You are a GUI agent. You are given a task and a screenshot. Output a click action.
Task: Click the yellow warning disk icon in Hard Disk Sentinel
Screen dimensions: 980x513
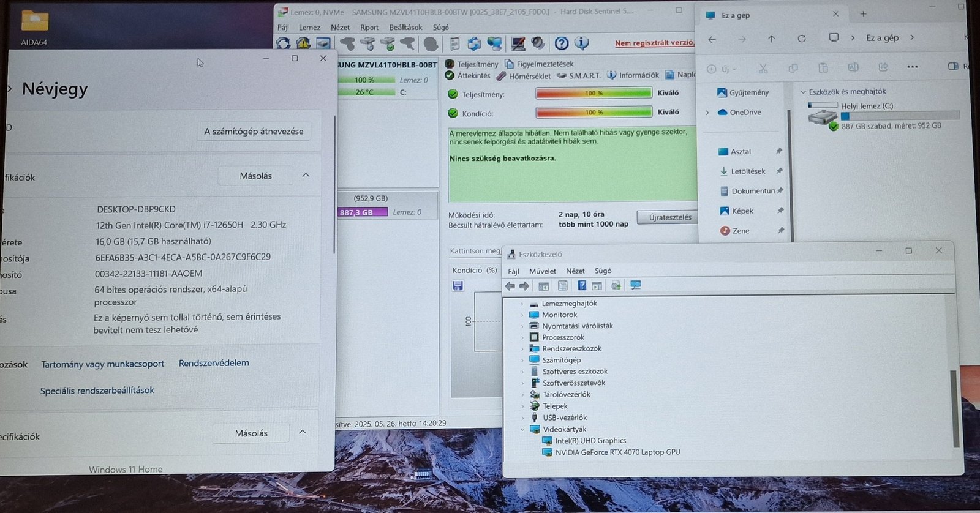click(x=303, y=43)
